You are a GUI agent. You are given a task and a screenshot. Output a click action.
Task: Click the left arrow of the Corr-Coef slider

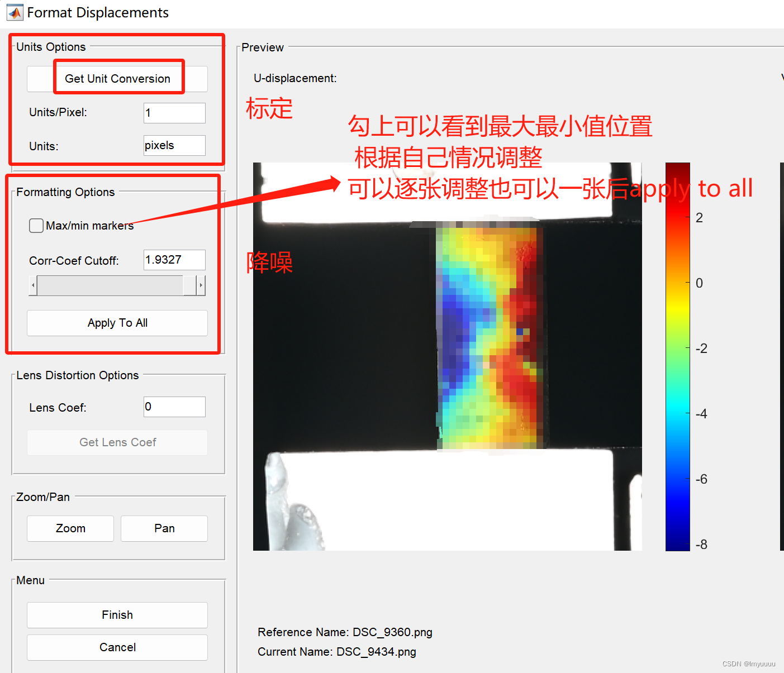pos(33,285)
